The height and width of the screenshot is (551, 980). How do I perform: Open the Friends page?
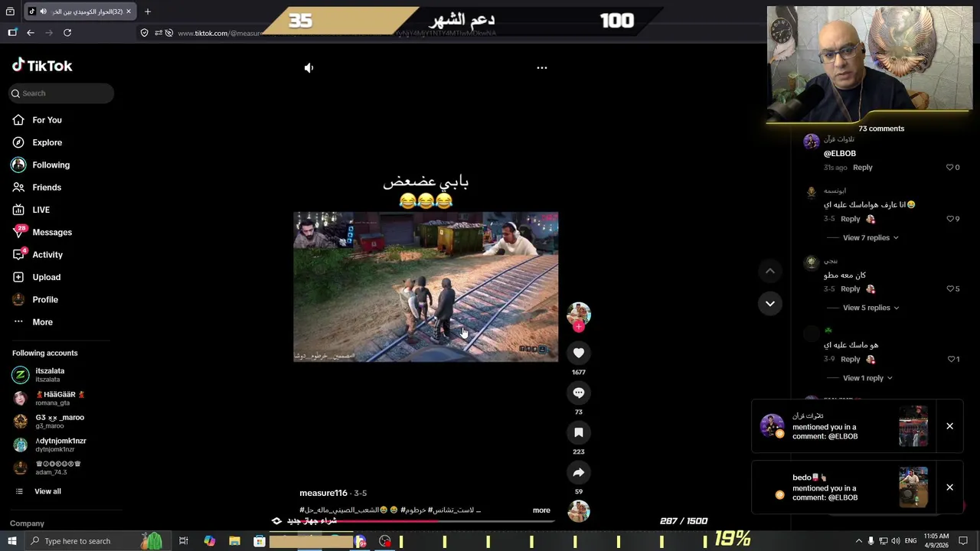(x=46, y=187)
